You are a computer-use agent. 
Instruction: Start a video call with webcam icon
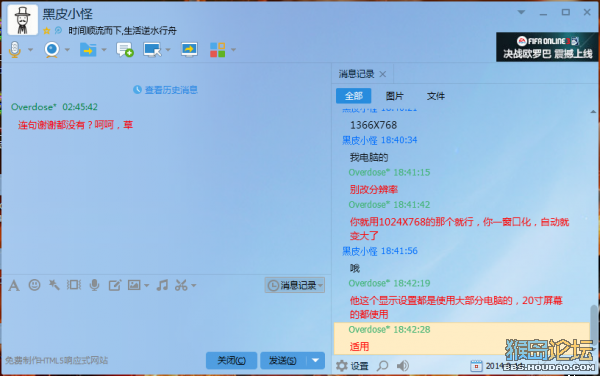pos(52,50)
